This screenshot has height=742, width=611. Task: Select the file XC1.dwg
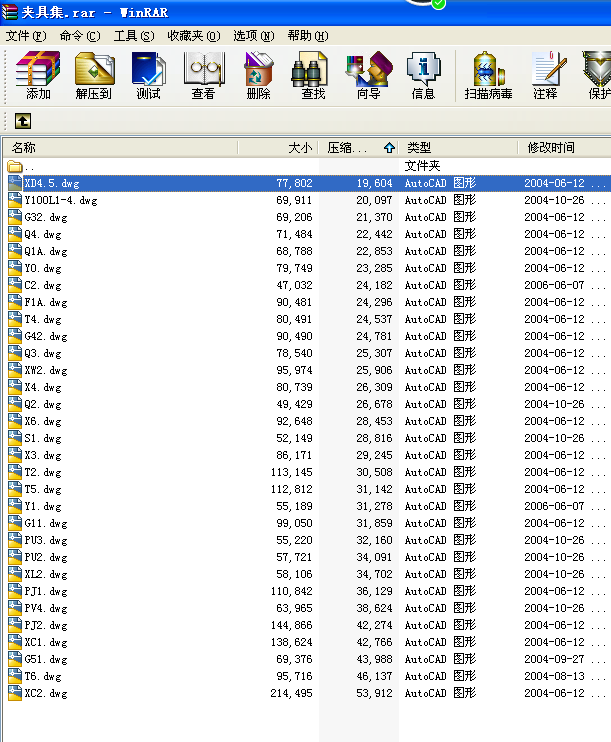tap(46, 643)
